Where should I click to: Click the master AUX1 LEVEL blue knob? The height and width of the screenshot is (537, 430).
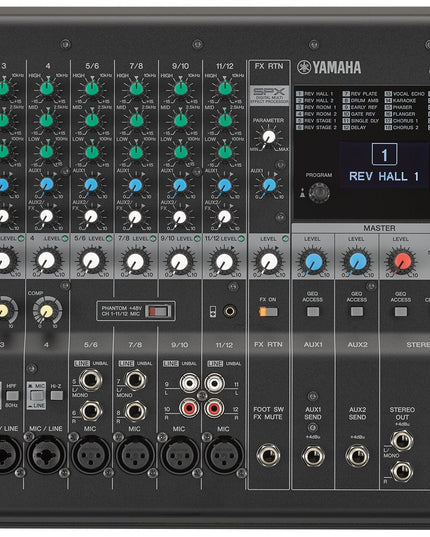click(x=314, y=262)
